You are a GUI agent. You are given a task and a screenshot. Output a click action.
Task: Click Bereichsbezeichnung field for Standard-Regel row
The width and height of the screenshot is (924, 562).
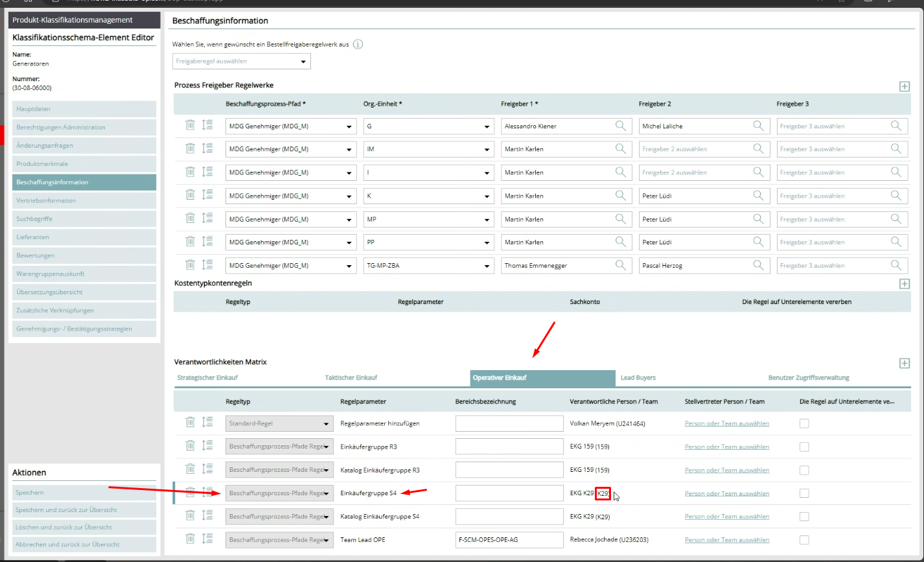tap(509, 423)
